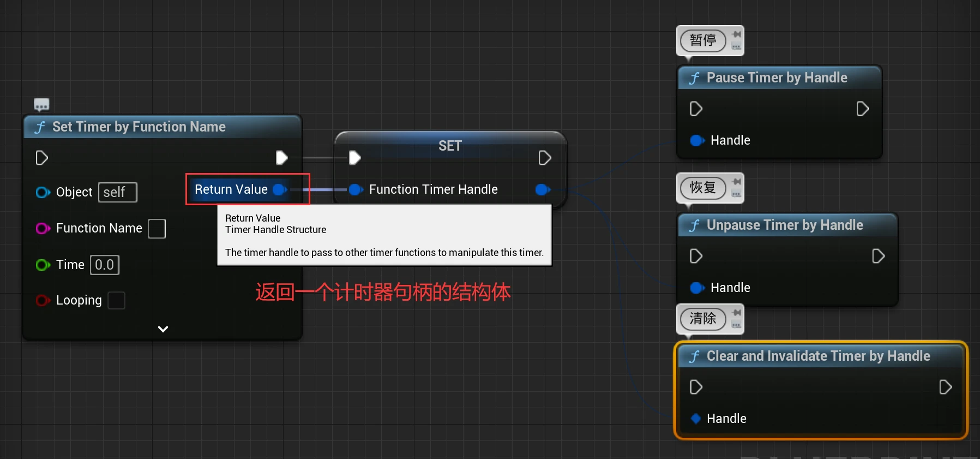This screenshot has height=459, width=980.
Task: Click the Function Timer Handle input pin
Action: click(x=356, y=189)
